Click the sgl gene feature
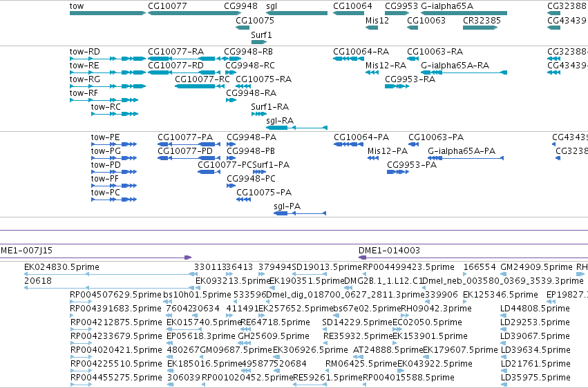Viewport: 588px width, 388px height. (x=296, y=13)
